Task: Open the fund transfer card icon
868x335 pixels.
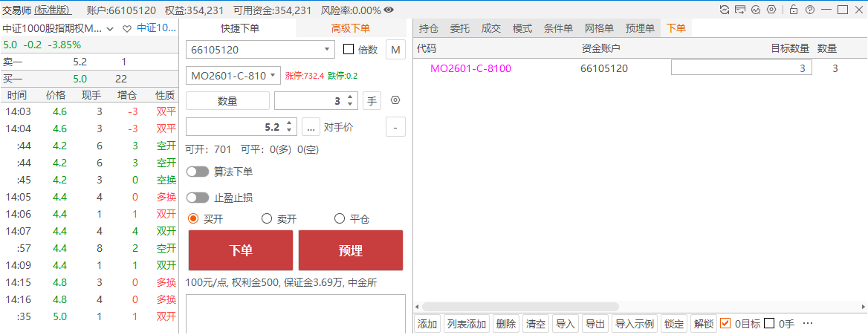Action: pyautogui.click(x=740, y=10)
